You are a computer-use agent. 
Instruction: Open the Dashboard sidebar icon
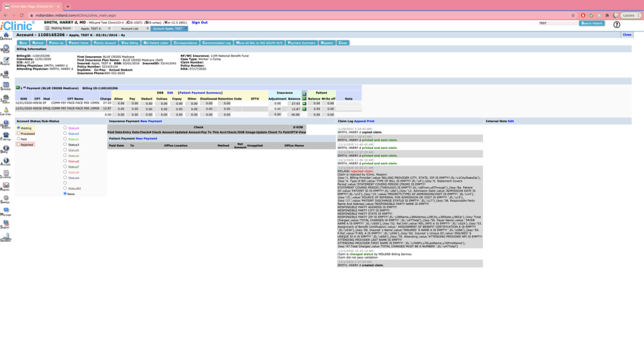tap(6, 36)
